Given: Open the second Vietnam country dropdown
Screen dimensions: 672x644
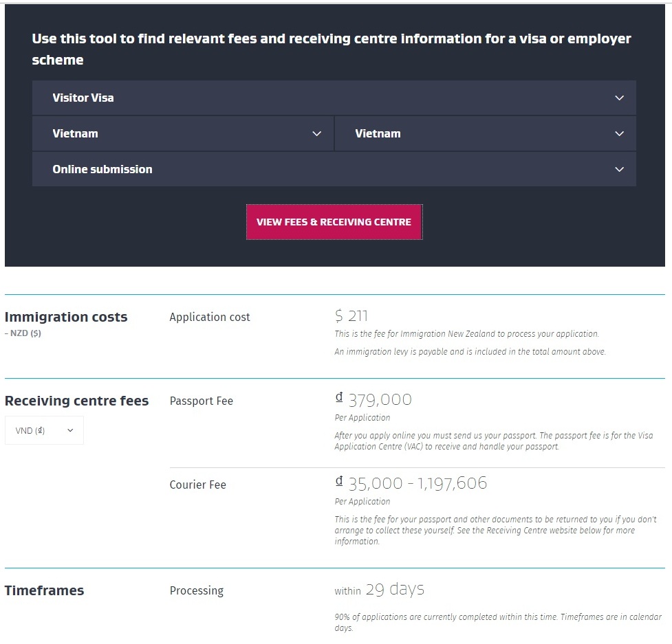Looking at the screenshot, I should click(x=485, y=133).
